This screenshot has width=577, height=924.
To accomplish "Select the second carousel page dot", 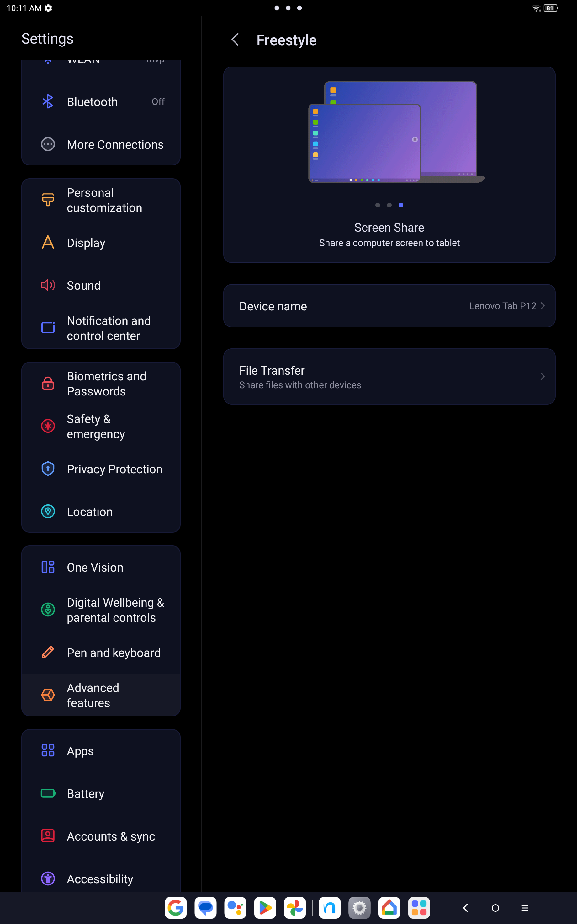I will 389,205.
